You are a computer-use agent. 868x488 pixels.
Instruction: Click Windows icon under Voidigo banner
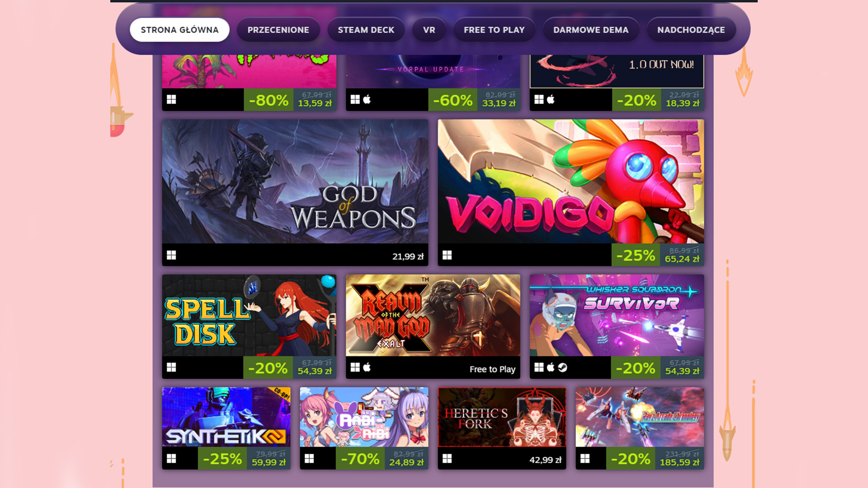point(447,255)
